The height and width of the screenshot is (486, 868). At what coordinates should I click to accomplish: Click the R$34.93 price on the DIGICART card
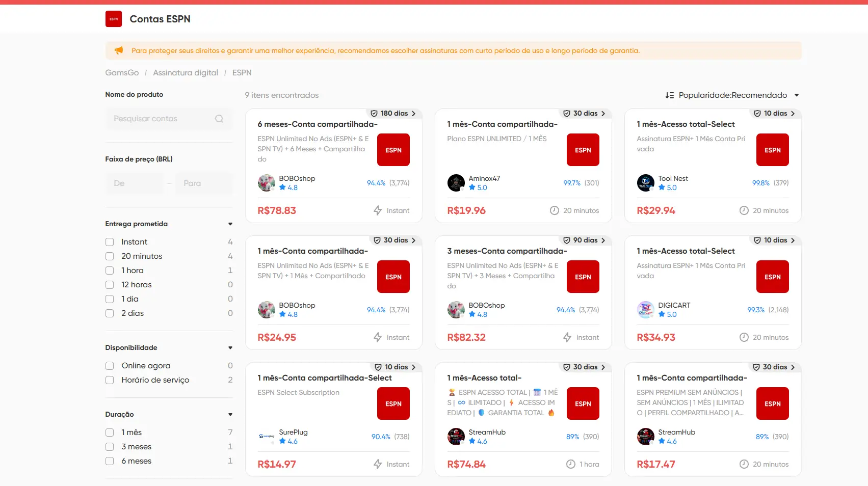click(x=656, y=337)
